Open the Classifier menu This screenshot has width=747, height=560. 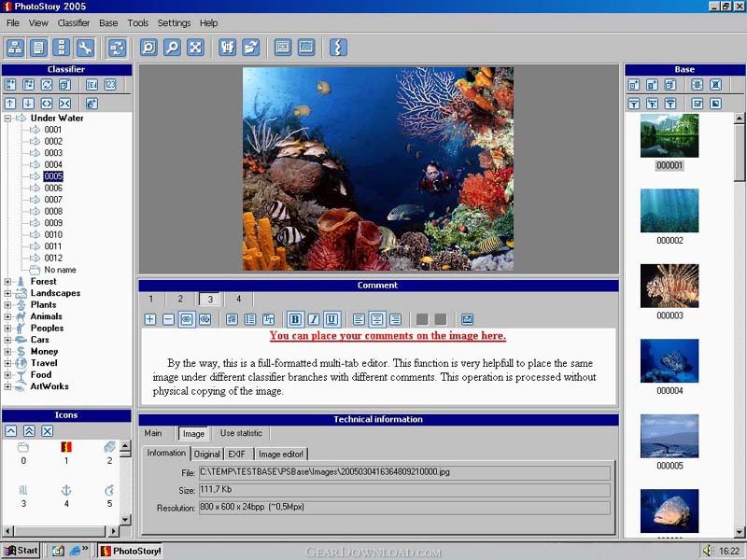pos(74,22)
